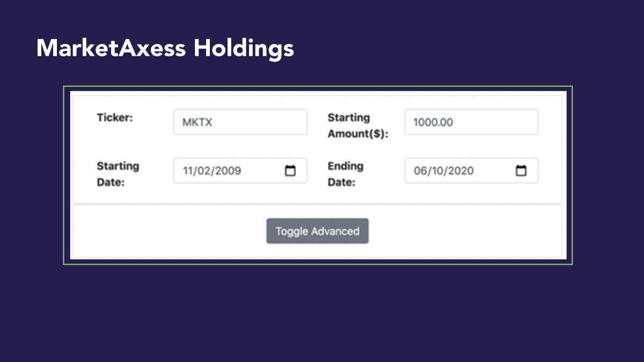644x362 pixels.
Task: Click the Ending Date label
Action: [346, 174]
